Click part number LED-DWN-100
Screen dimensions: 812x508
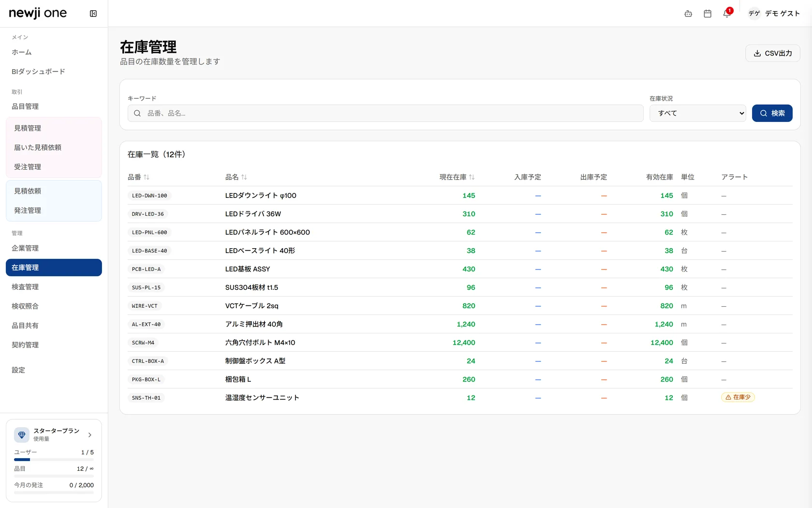coord(149,195)
